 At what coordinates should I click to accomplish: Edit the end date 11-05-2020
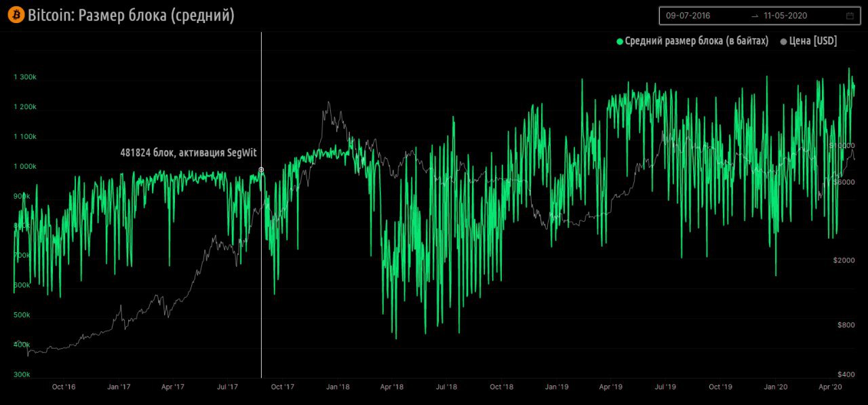785,15
